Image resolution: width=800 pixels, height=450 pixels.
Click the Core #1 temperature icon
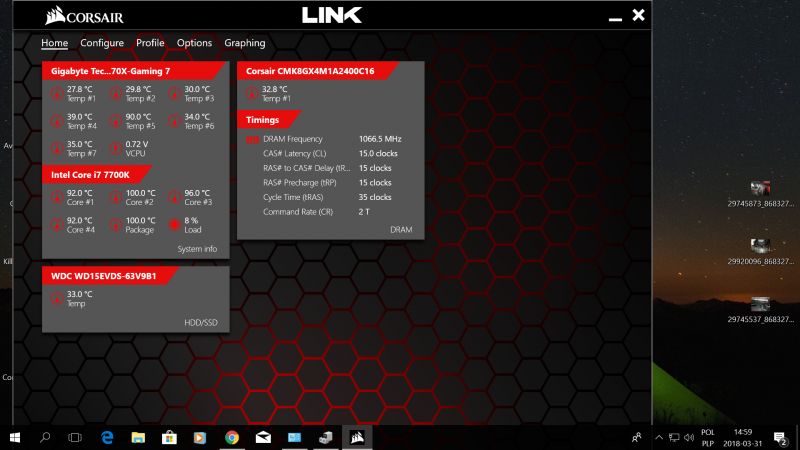click(57, 197)
